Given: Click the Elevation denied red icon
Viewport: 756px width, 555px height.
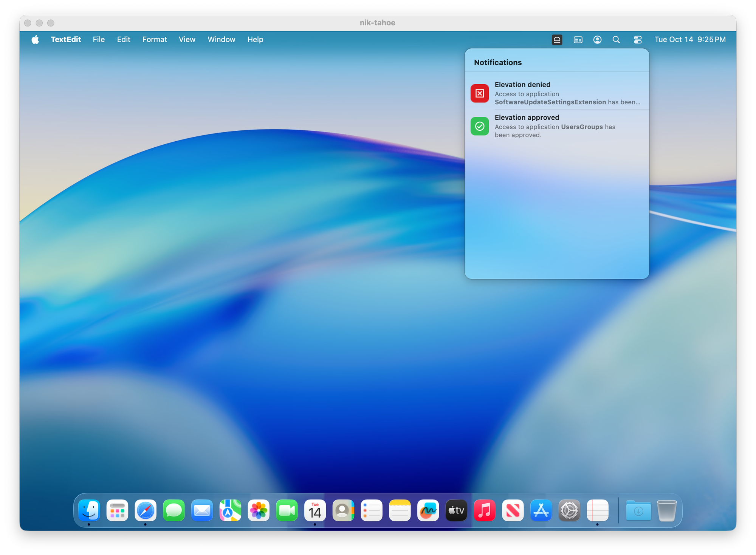Looking at the screenshot, I should [x=480, y=93].
